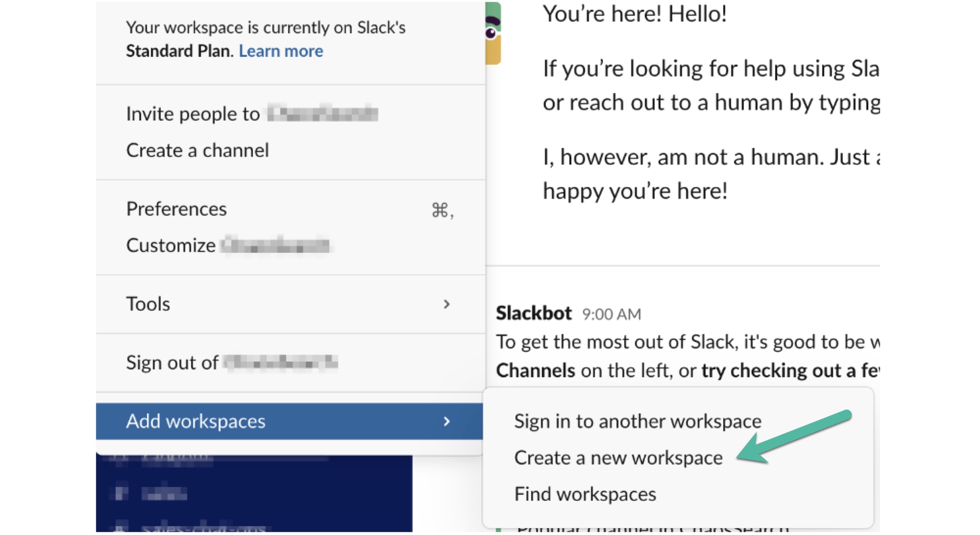Choose Create a channel

[197, 150]
